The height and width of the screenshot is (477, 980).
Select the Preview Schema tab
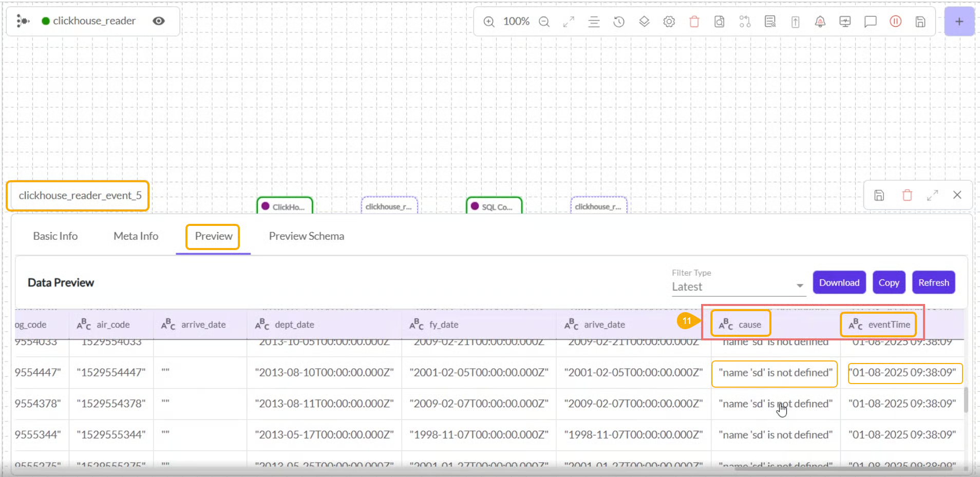[306, 236]
